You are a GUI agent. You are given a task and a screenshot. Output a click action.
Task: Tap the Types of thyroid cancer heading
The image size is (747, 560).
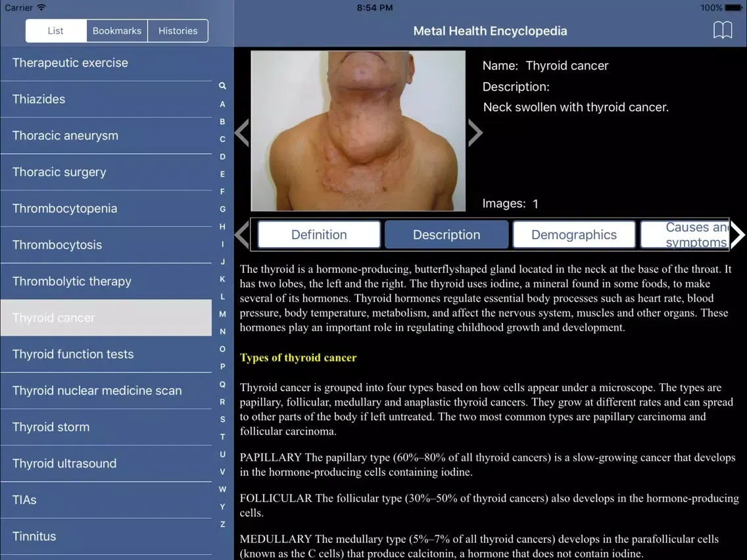pos(299,358)
